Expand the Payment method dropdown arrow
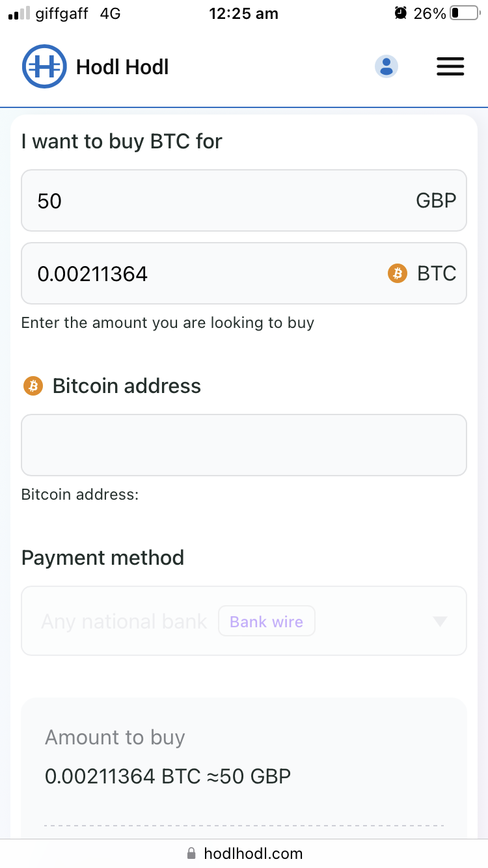 pyautogui.click(x=440, y=621)
